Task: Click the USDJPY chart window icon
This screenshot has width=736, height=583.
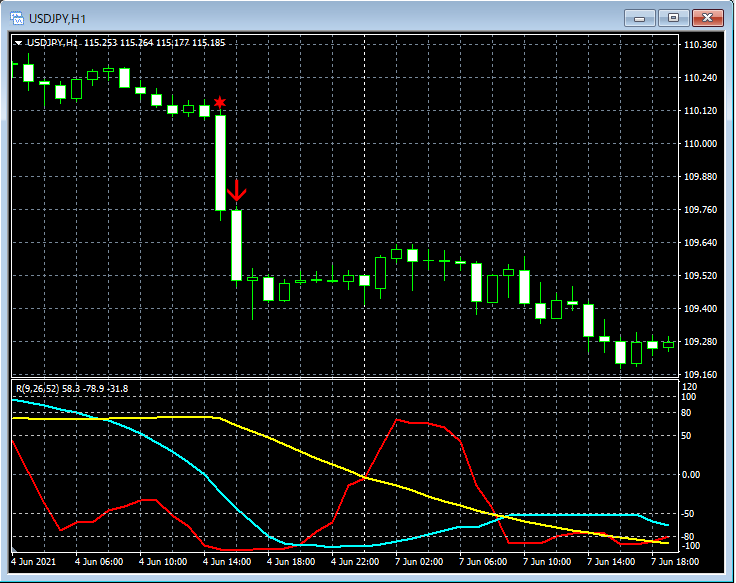Action: [17, 18]
